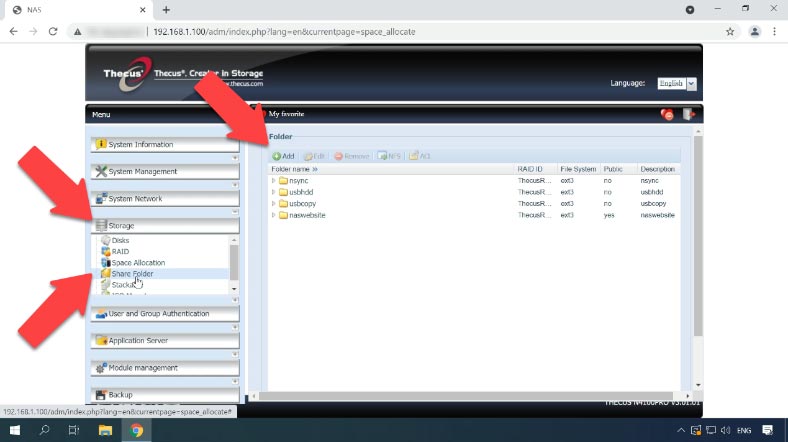Reload the browser page
The width and height of the screenshot is (788, 442).
pos(53,32)
